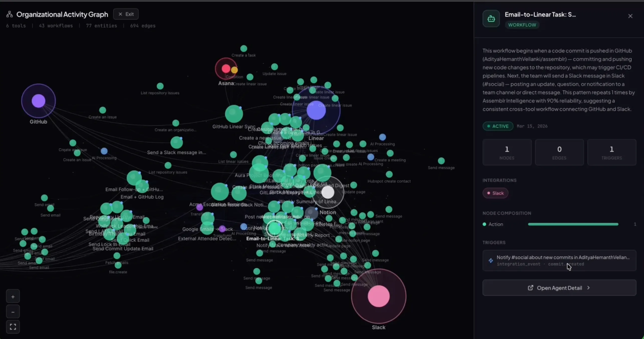The width and height of the screenshot is (644, 339).
Task: Click the NODES count card
Action: click(x=507, y=152)
